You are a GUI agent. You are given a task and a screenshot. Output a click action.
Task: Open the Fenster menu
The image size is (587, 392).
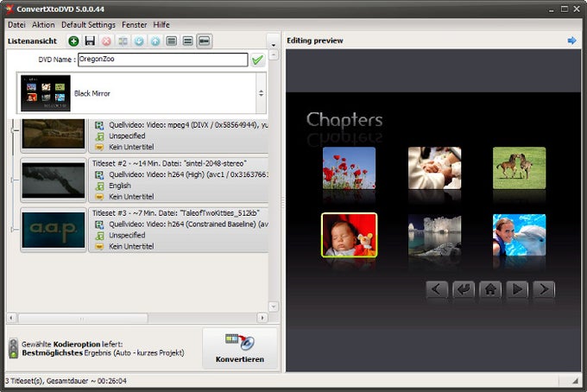coord(134,25)
